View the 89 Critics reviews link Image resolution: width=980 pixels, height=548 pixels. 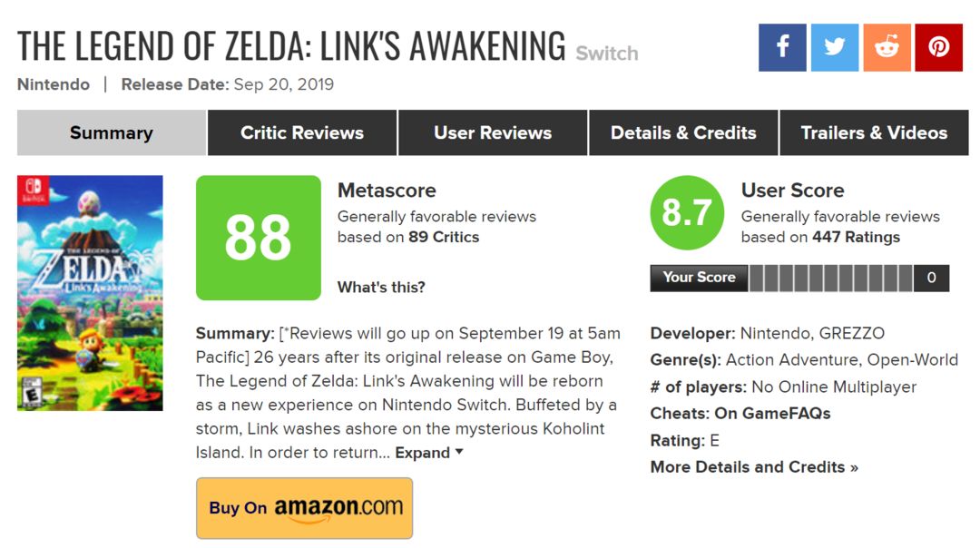point(444,237)
